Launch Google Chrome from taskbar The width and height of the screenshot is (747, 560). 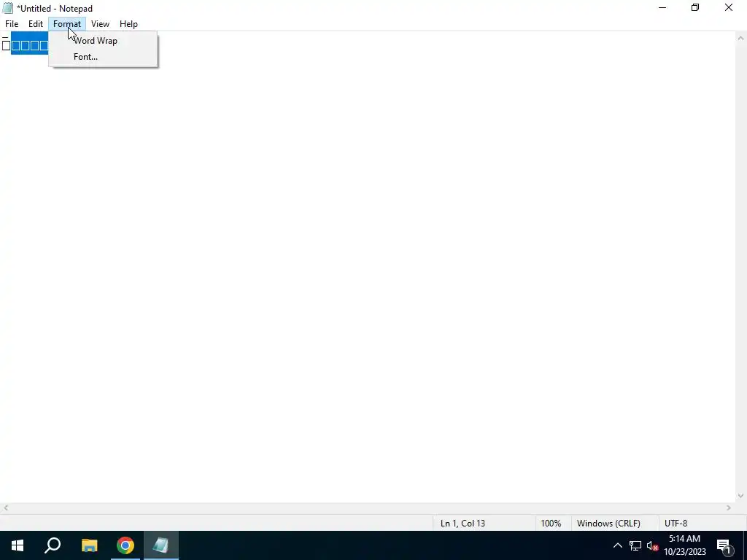[x=125, y=545]
